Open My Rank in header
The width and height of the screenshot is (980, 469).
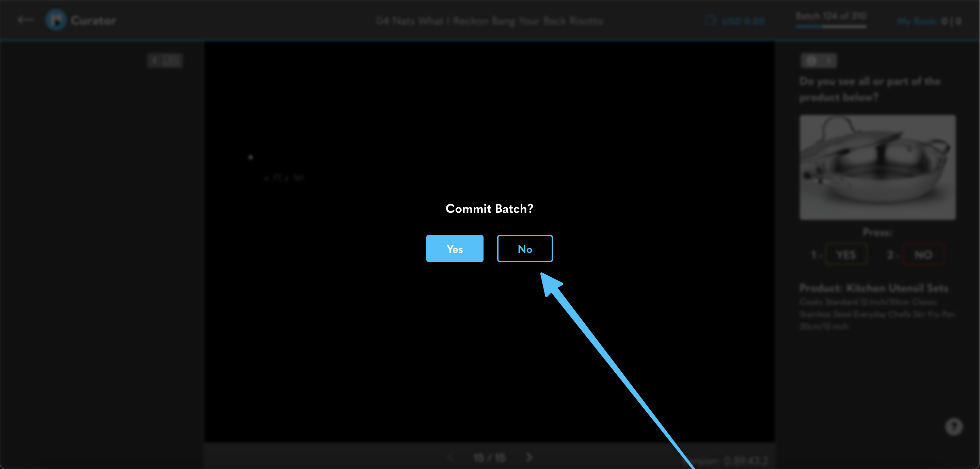[x=916, y=21]
